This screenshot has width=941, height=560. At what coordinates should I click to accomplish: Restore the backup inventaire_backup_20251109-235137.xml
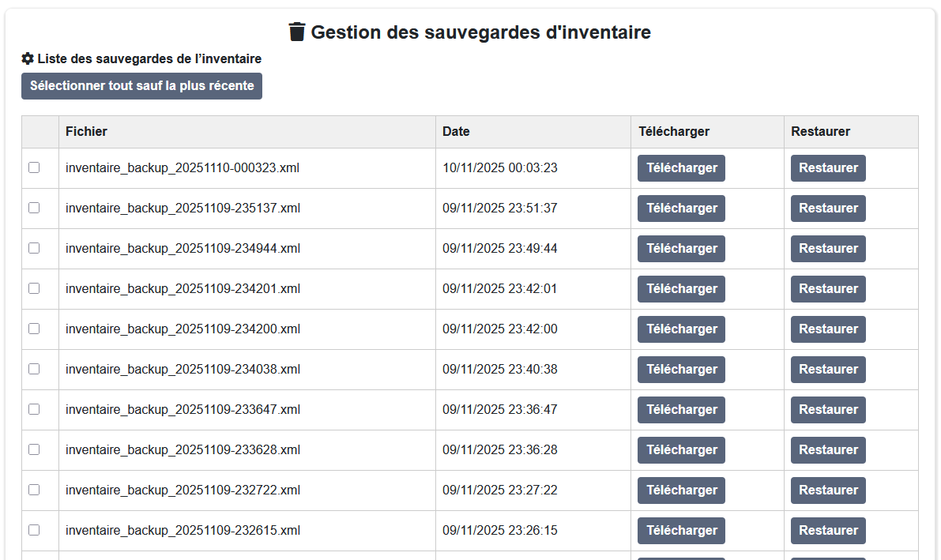pyautogui.click(x=827, y=208)
